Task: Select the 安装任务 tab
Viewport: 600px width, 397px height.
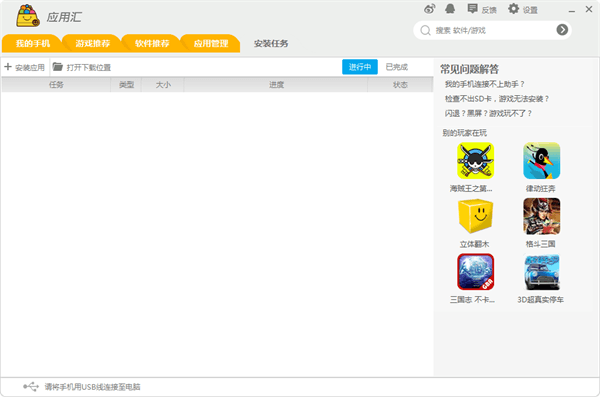Action: click(271, 44)
